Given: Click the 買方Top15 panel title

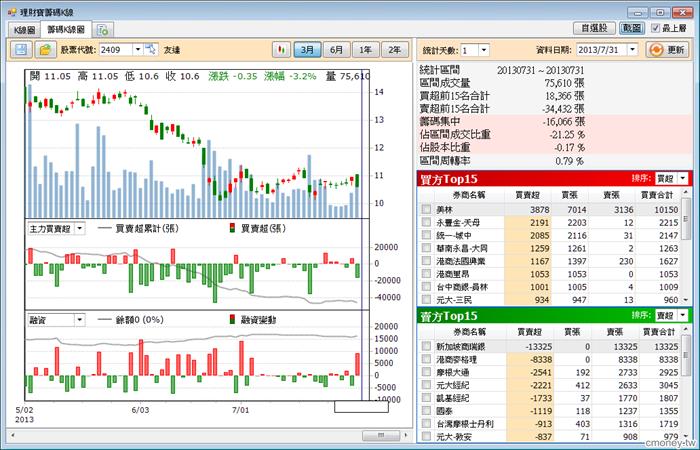Looking at the screenshot, I should [x=449, y=179].
